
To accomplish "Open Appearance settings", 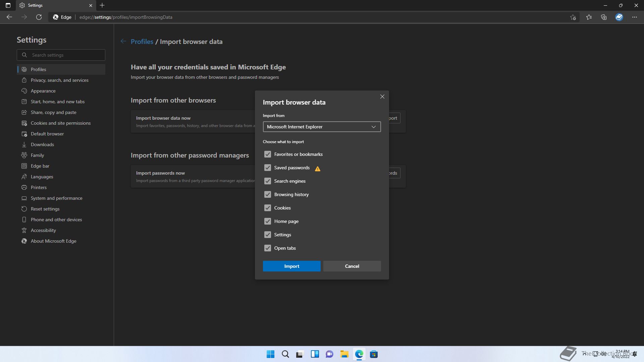I will point(61,91).
